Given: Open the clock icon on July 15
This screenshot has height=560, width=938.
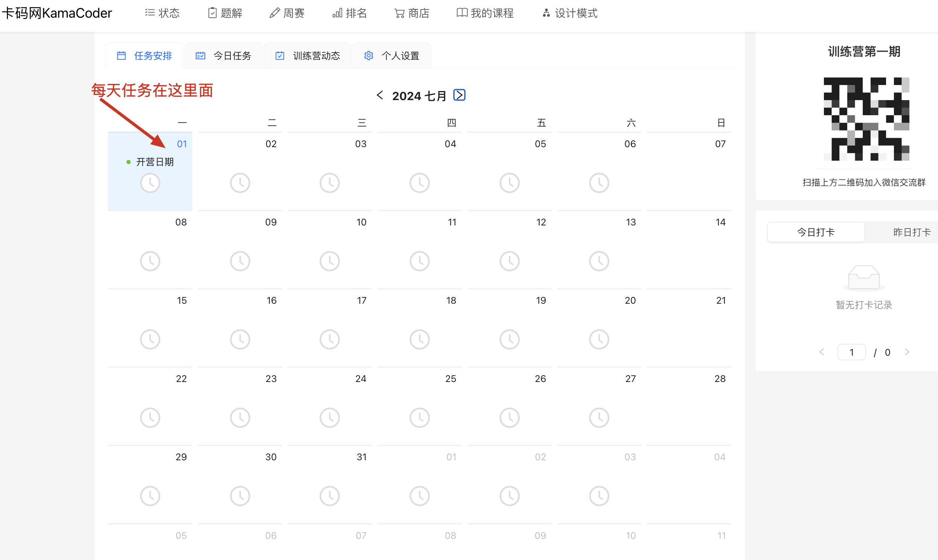Looking at the screenshot, I should [150, 339].
